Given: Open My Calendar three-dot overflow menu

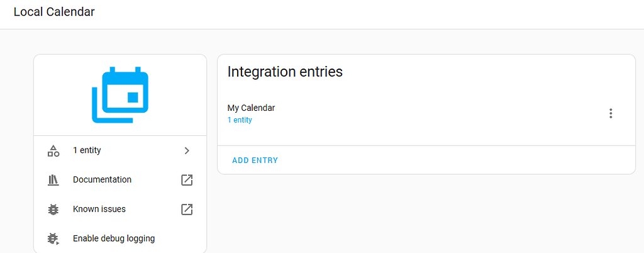Looking at the screenshot, I should 610,113.
